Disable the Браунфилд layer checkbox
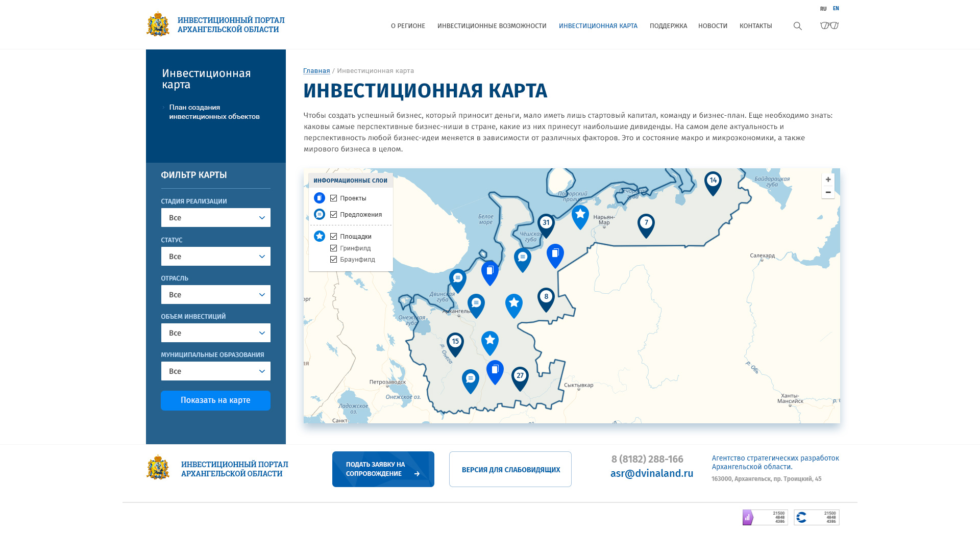 click(333, 260)
